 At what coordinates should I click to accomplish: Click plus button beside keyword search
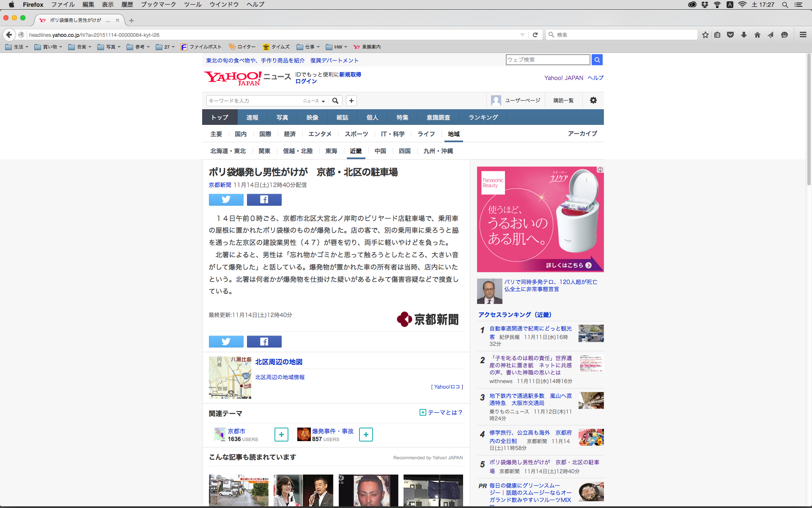[x=351, y=101]
